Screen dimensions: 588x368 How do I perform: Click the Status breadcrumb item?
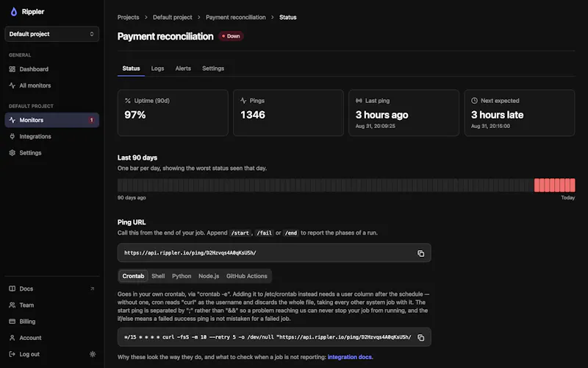[x=287, y=17]
